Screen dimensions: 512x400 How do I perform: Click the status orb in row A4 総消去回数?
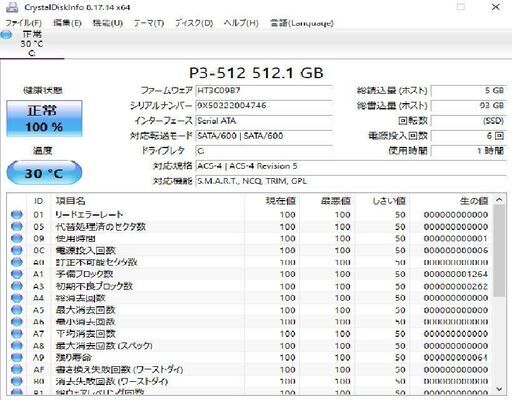pos(17,298)
